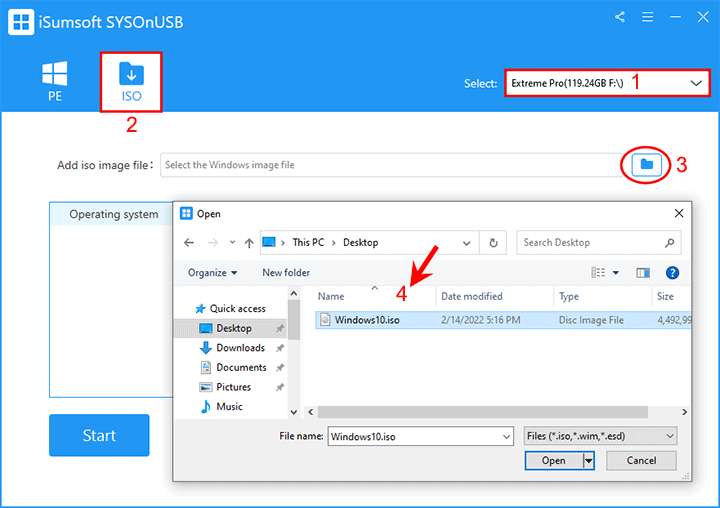Go back in the Open dialog

tap(189, 243)
